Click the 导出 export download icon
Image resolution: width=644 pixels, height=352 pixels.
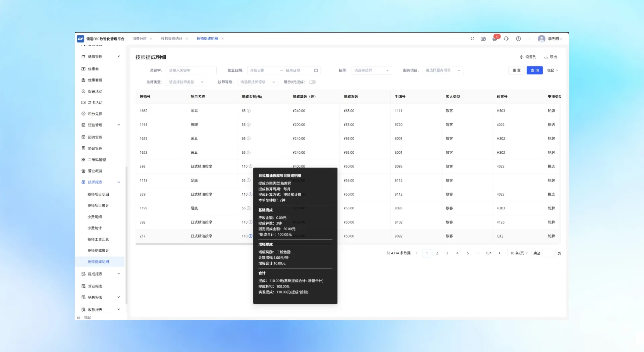coord(546,57)
